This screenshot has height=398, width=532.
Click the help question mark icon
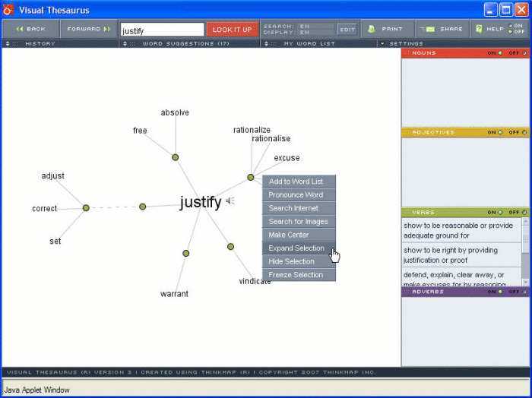(x=479, y=29)
